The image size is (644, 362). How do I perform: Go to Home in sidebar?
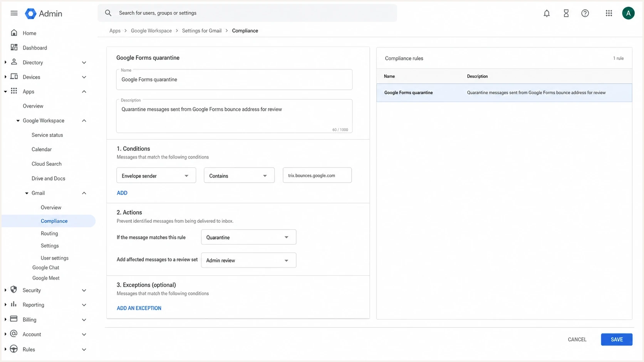[29, 33]
